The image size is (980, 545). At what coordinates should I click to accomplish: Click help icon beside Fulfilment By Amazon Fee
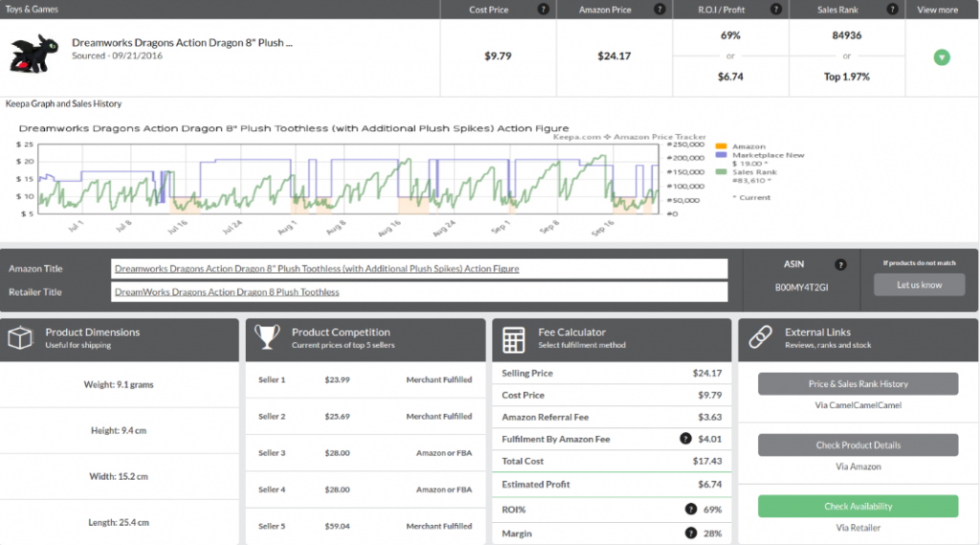pyautogui.click(x=685, y=439)
